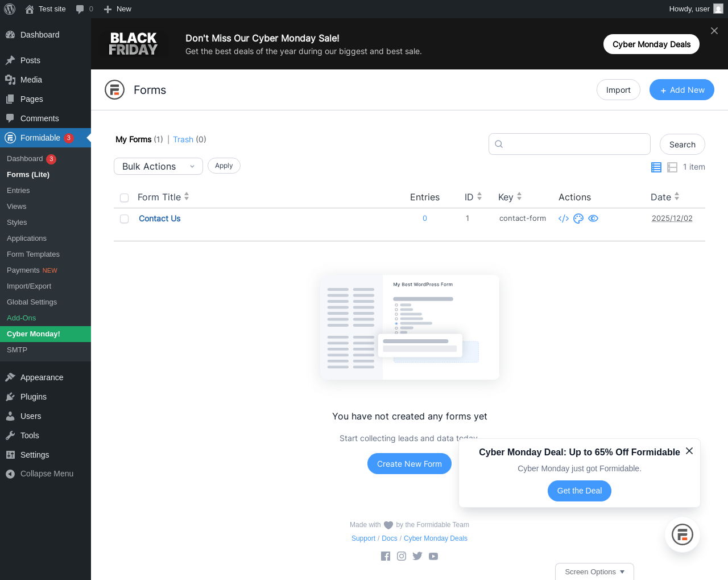Show the My Forms list
Viewport: 728px width, 580px height.
coord(134,139)
